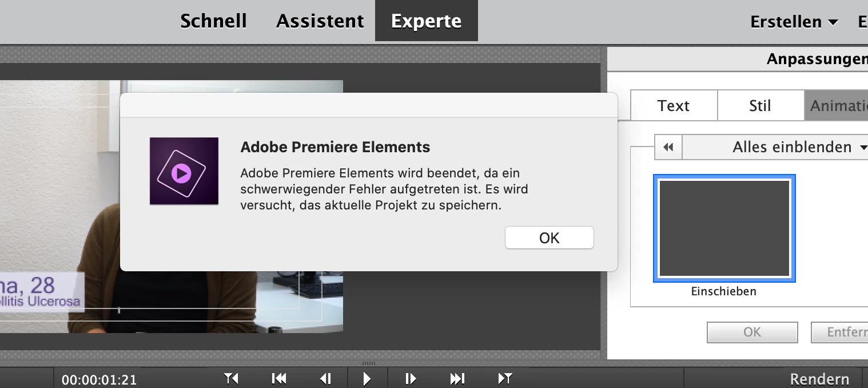This screenshot has height=388, width=868.
Task: Click the Entfernen button in Anpassungen panel
Action: point(839,332)
